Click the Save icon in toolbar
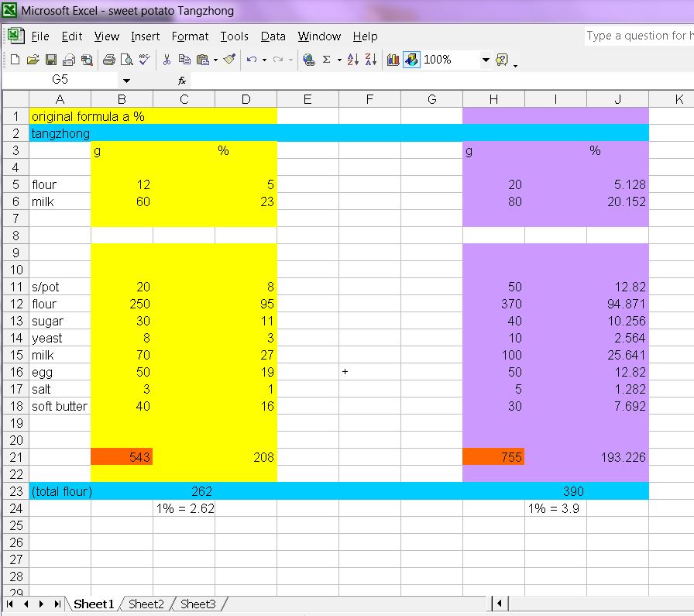The height and width of the screenshot is (616, 694). (x=50, y=60)
